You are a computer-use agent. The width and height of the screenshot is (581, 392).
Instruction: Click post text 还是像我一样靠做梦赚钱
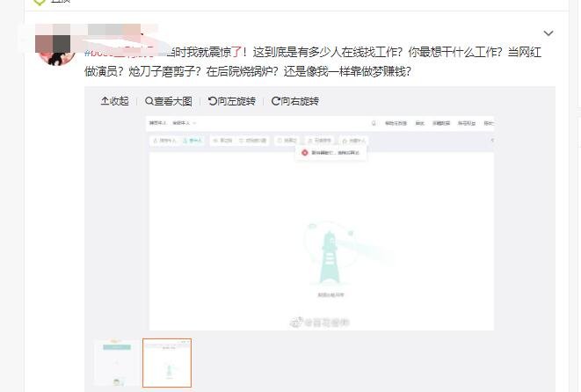click(347, 71)
